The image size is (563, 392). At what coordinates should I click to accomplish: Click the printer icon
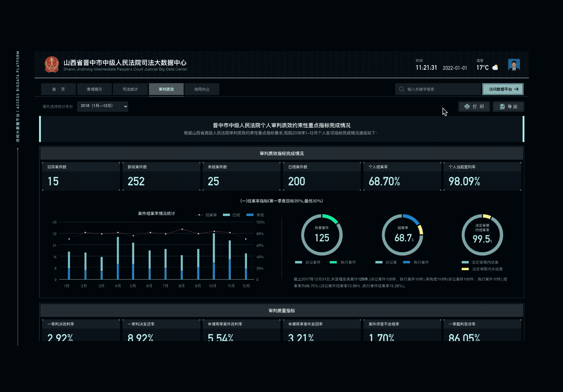(467, 107)
